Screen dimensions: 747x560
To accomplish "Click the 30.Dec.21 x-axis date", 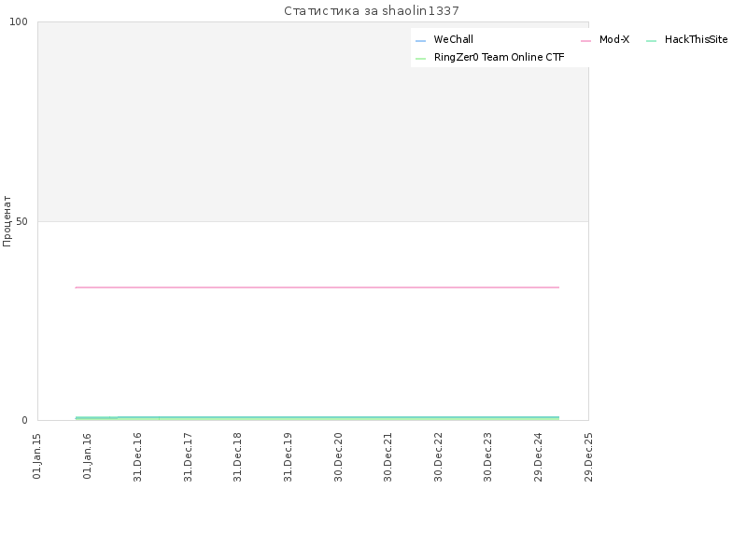I will (388, 456).
